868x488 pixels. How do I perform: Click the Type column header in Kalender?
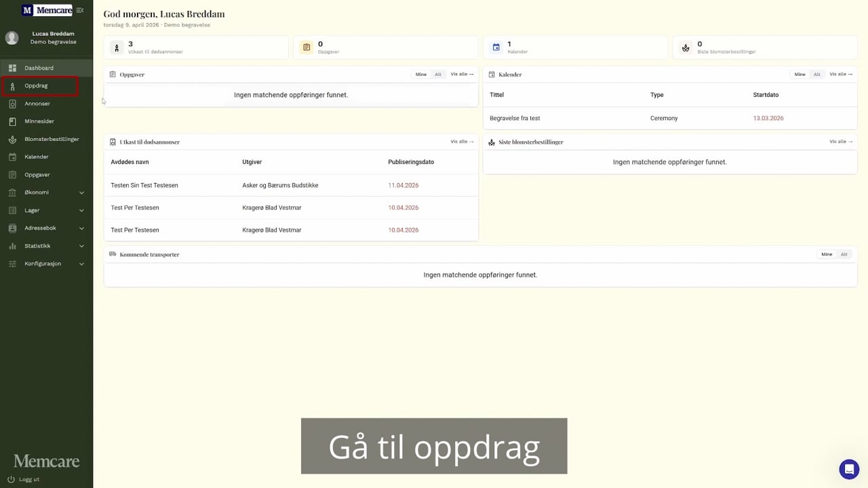coord(656,95)
